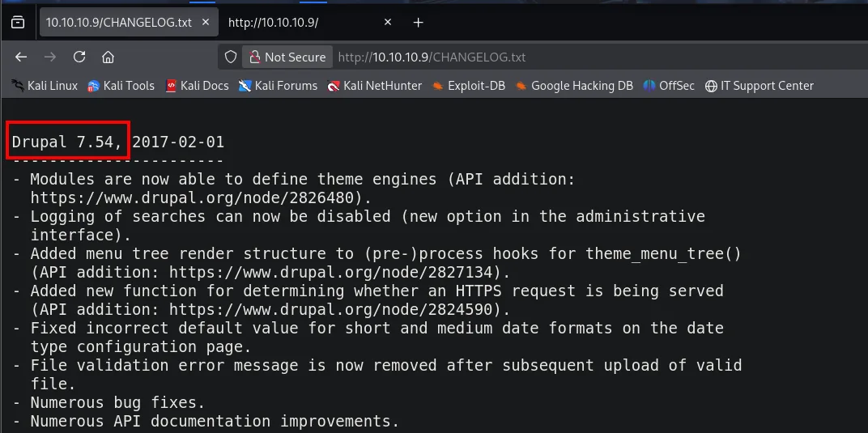Open Firefox View tab list icon

click(x=18, y=22)
